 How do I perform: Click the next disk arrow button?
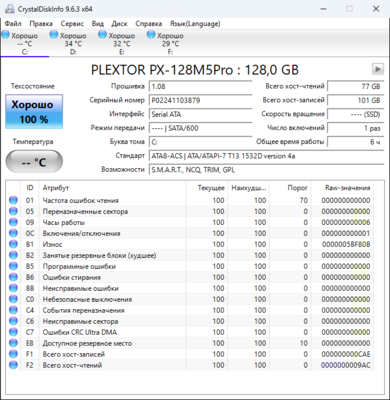377,69
